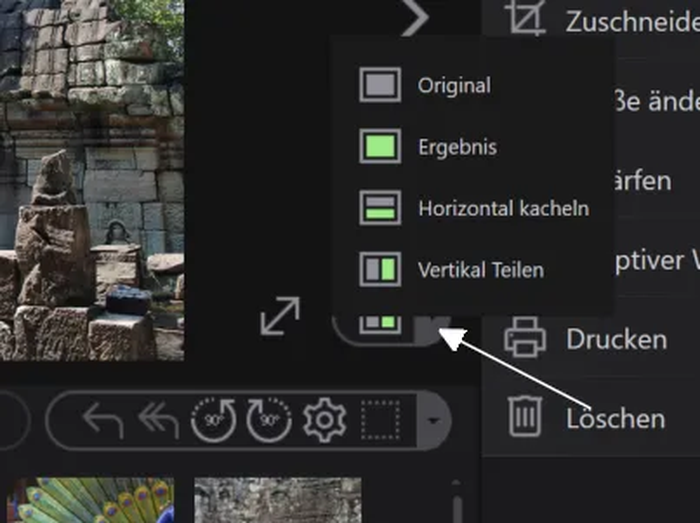Select the grey stone relief thumbnail
The width and height of the screenshot is (700, 523).
[278, 500]
